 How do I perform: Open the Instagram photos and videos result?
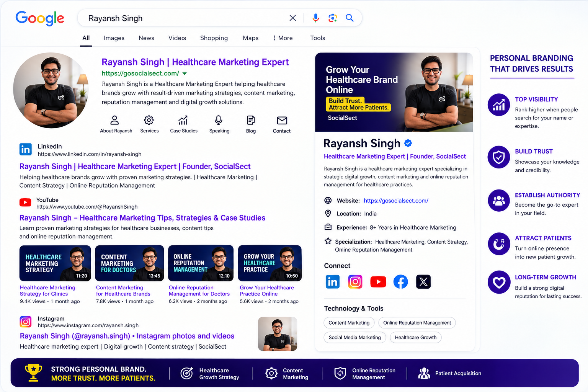(x=127, y=336)
